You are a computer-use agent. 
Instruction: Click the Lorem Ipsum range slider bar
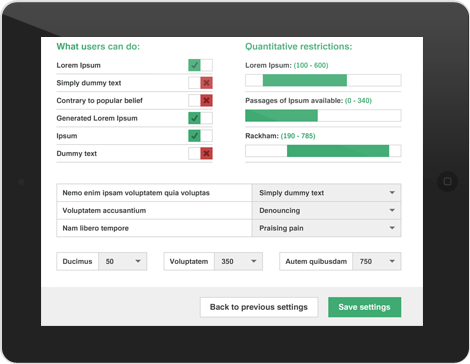pos(323,80)
